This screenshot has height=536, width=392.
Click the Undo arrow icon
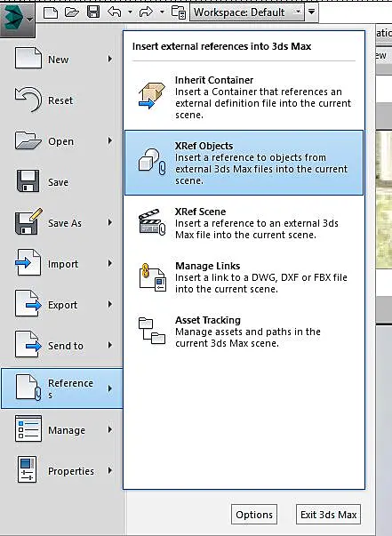[x=115, y=12]
